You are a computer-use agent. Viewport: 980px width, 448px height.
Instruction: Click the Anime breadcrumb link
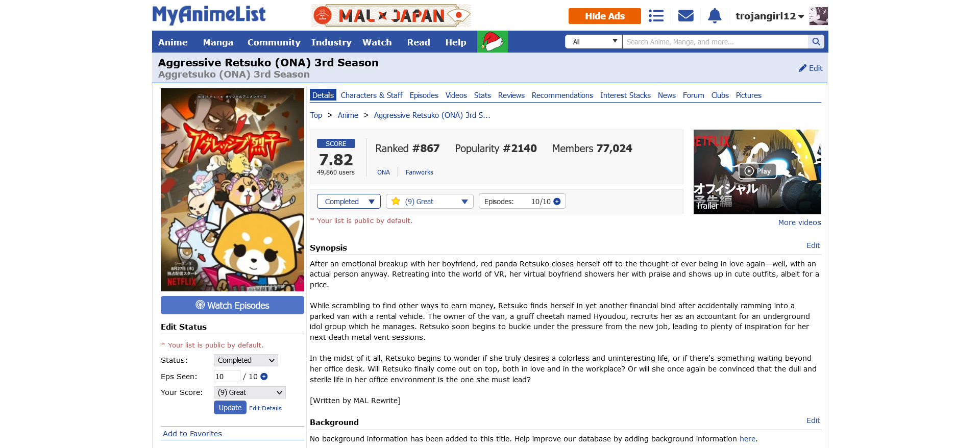tap(348, 115)
